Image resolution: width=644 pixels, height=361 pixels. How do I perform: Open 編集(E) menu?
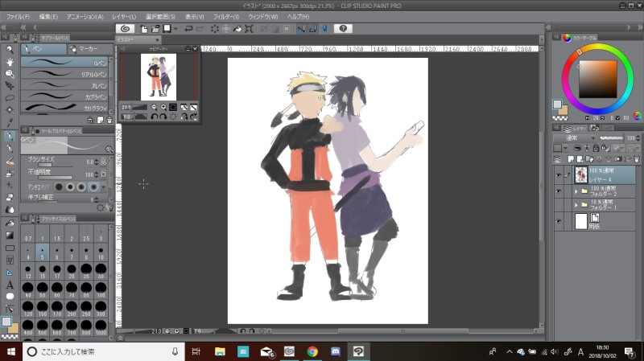tap(48, 17)
